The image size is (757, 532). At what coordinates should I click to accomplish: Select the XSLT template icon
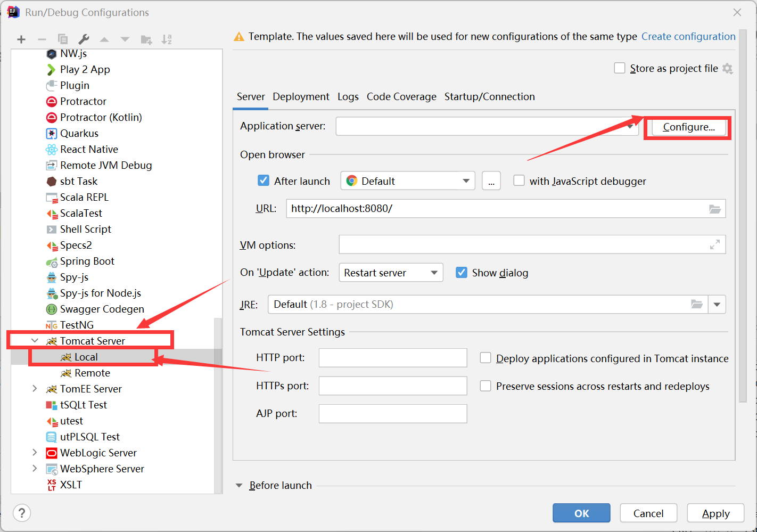(x=52, y=485)
